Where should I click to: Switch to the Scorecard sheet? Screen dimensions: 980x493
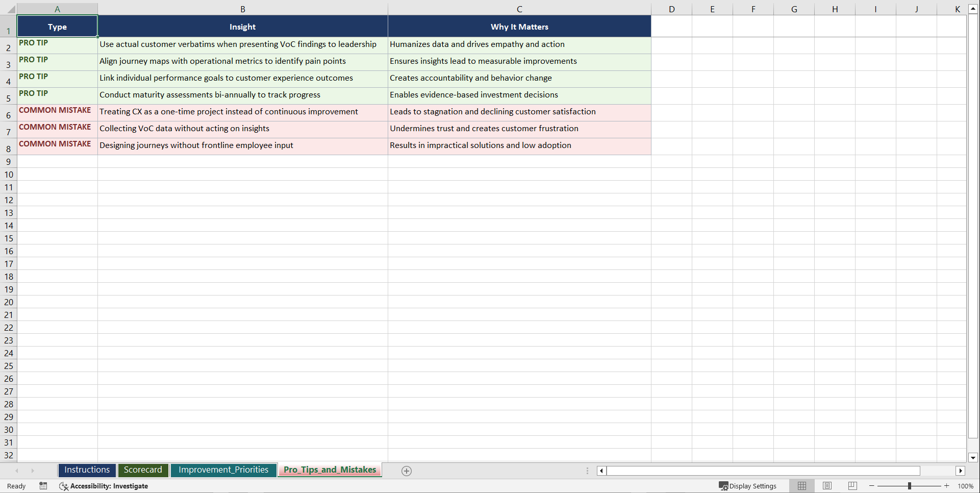coord(143,470)
